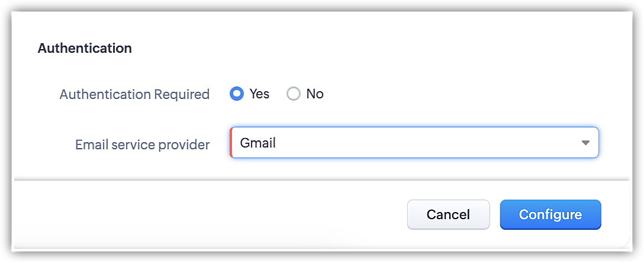Click the Authentication section heading
The image size is (644, 263).
(x=85, y=49)
